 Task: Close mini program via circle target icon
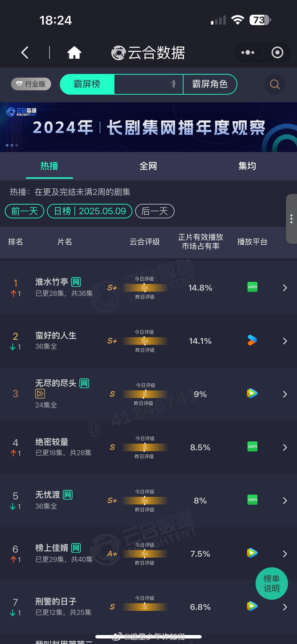coord(277,53)
